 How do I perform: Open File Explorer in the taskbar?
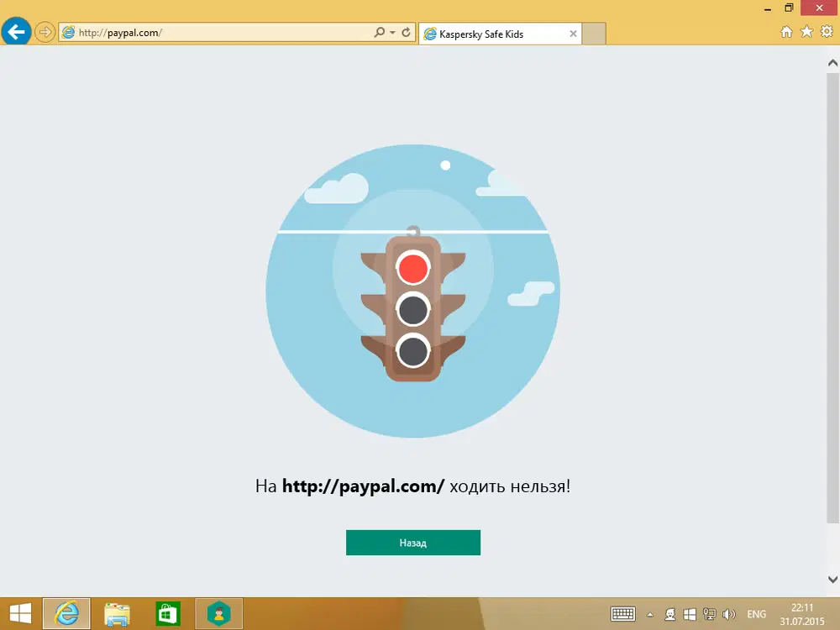(117, 613)
